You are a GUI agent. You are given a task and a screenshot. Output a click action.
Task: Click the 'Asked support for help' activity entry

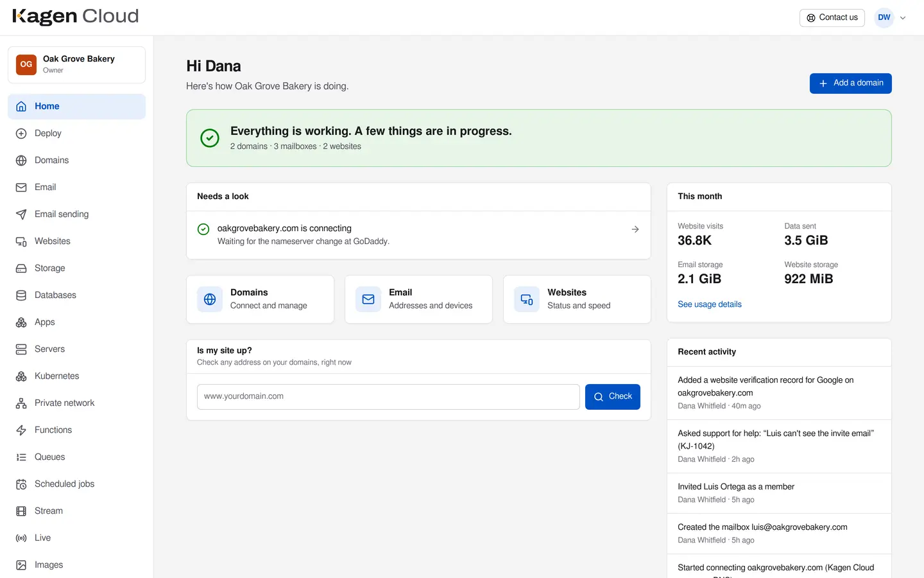[x=780, y=446]
